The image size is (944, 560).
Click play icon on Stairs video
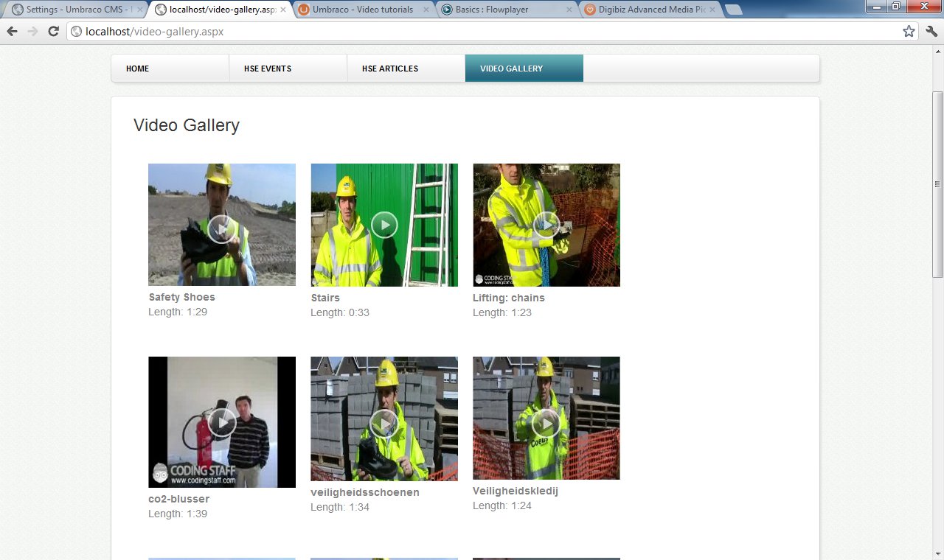tap(384, 224)
